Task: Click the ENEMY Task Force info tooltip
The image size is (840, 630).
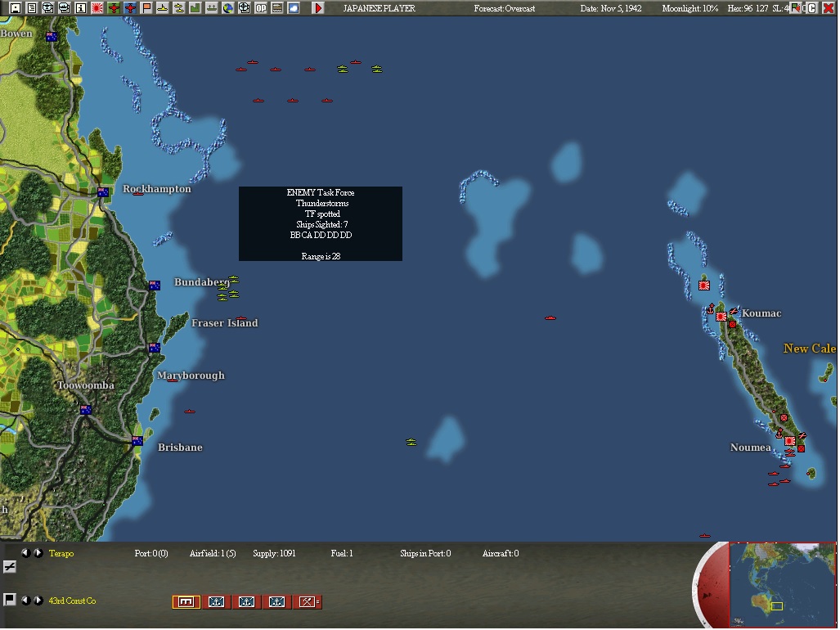Action: point(321,224)
